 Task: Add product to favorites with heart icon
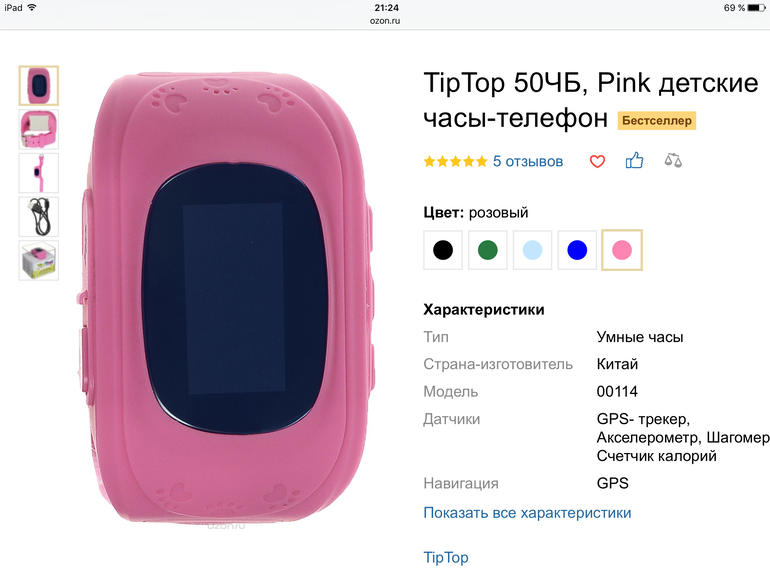597,161
